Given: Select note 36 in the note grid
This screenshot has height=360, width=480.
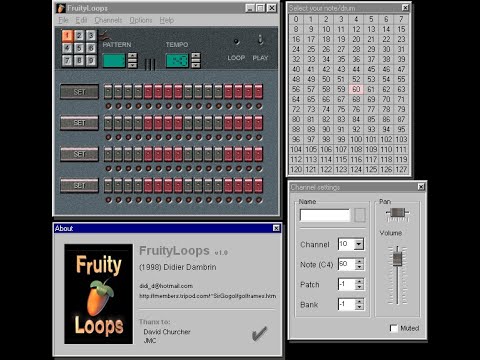Looking at the screenshot, I should coord(356,59).
